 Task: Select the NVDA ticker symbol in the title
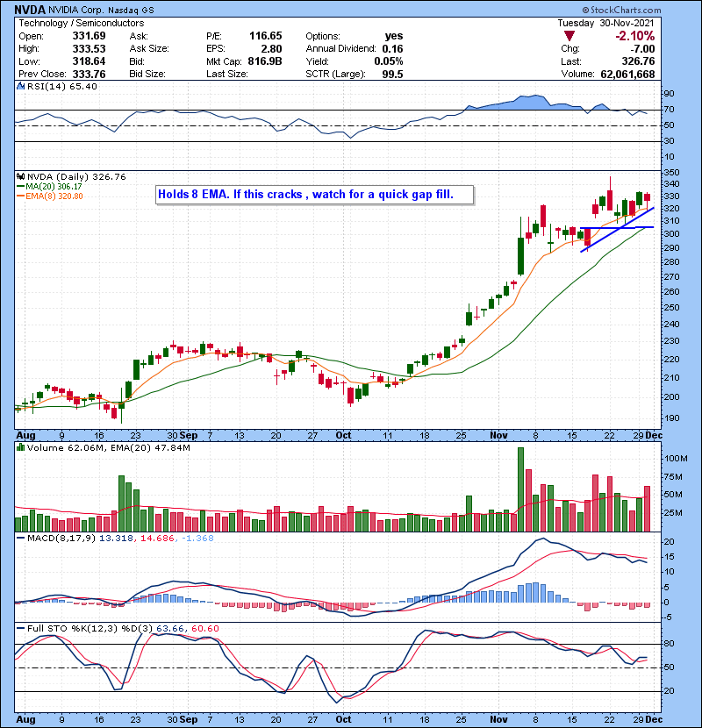coord(30,10)
